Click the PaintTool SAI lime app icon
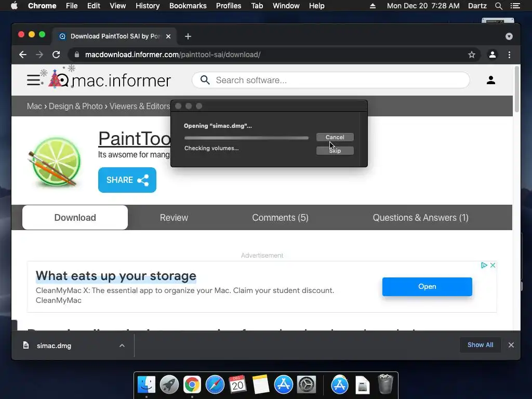 (x=55, y=162)
